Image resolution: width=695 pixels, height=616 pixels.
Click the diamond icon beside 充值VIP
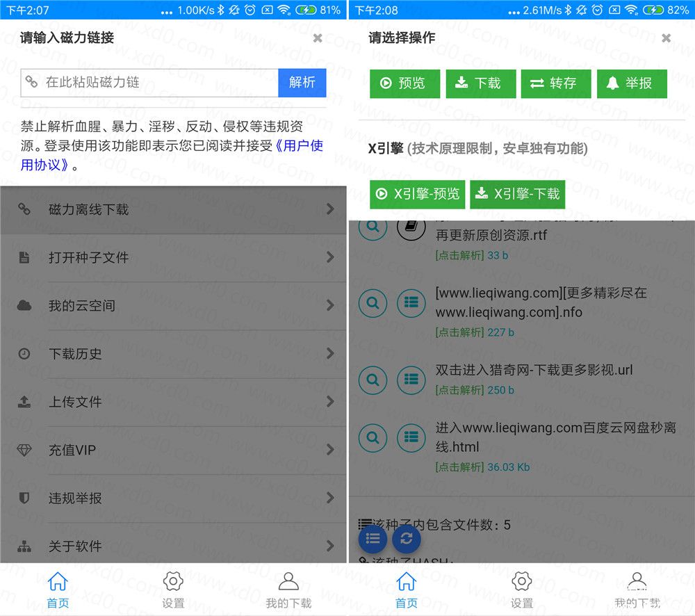tap(24, 450)
